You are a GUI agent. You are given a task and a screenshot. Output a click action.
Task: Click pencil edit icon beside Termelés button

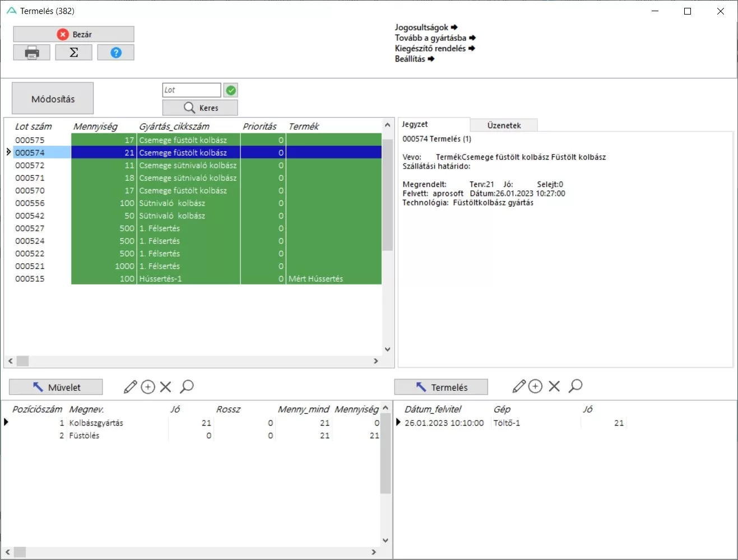(519, 386)
